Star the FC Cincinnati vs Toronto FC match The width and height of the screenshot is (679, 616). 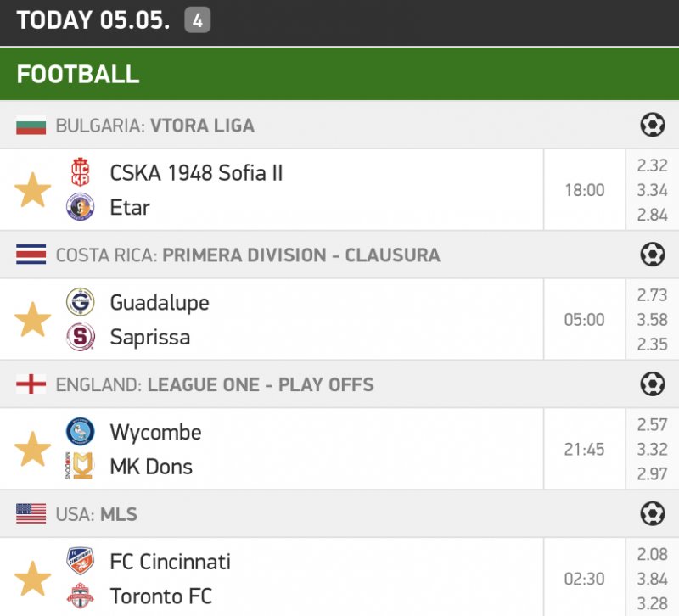(x=33, y=579)
